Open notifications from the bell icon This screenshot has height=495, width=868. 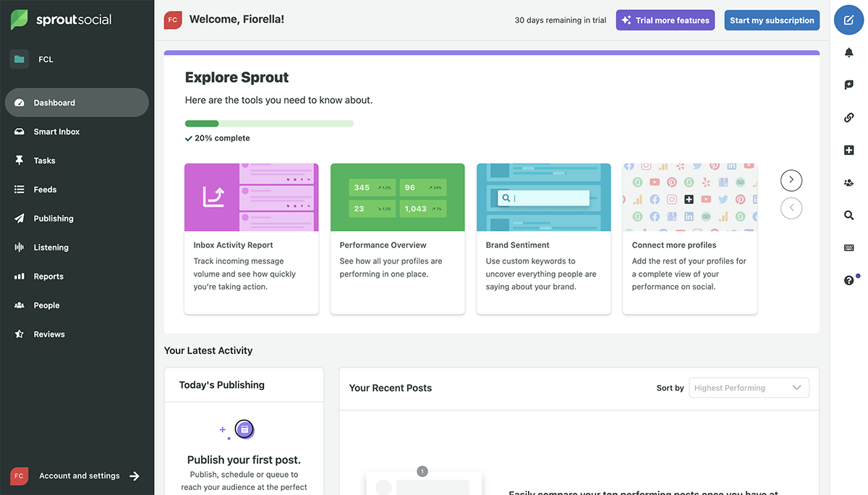point(848,51)
